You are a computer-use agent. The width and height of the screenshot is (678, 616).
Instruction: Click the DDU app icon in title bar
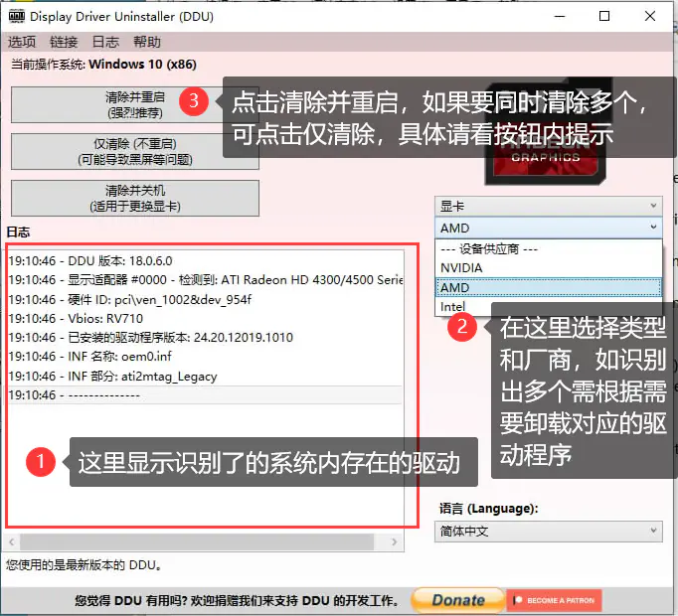(x=15, y=17)
